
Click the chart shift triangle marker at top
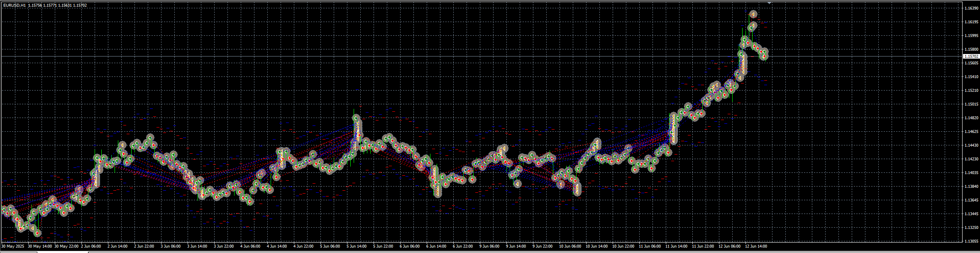[770, 2]
